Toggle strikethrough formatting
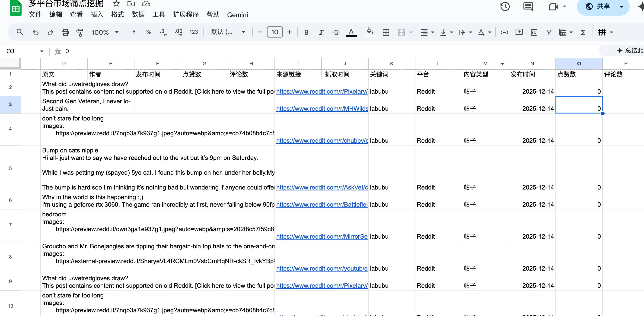The image size is (644, 316). (x=336, y=32)
